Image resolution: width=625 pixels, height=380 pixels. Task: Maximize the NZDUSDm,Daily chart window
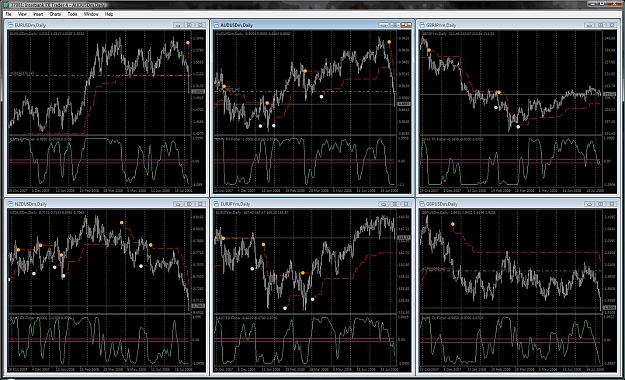pyautogui.click(x=190, y=204)
